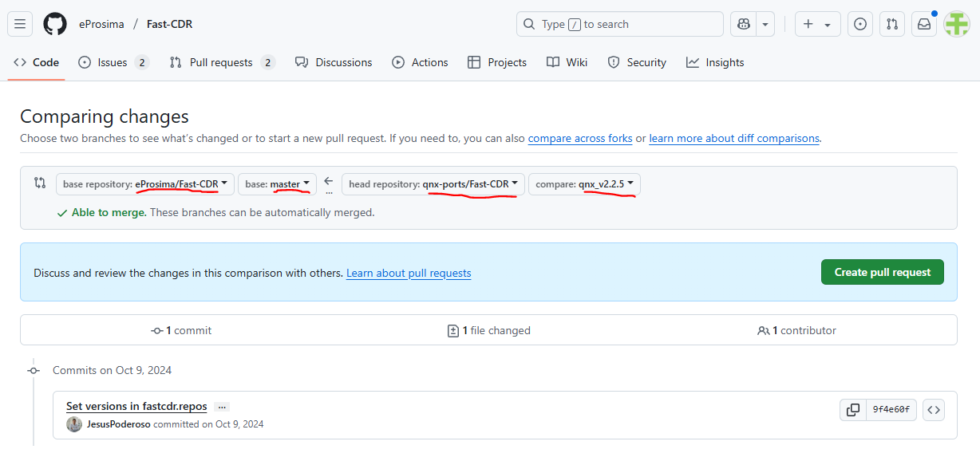Open pull requests icon in header
The image size is (980, 457).
[892, 24]
